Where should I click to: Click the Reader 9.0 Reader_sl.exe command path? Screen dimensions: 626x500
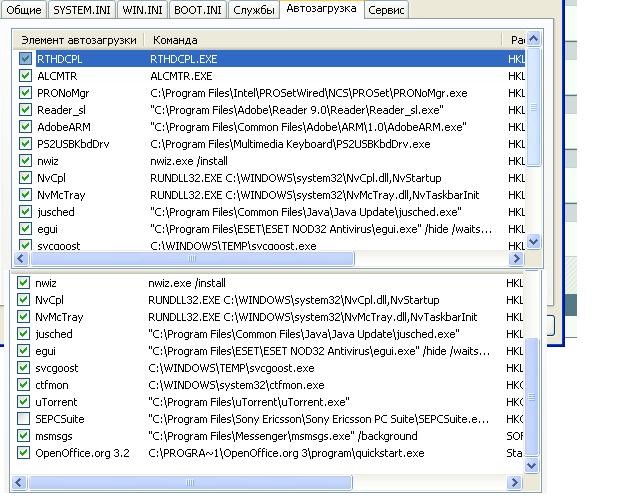[x=297, y=110]
